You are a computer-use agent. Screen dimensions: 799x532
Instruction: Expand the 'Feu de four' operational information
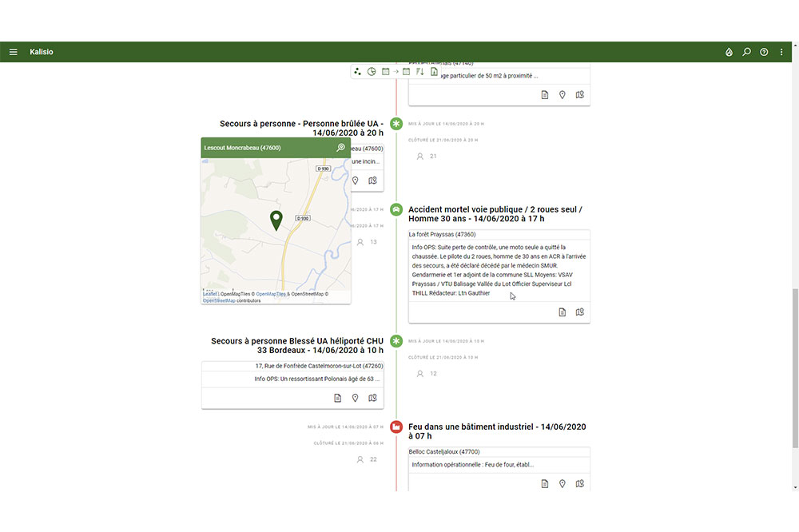tap(473, 465)
